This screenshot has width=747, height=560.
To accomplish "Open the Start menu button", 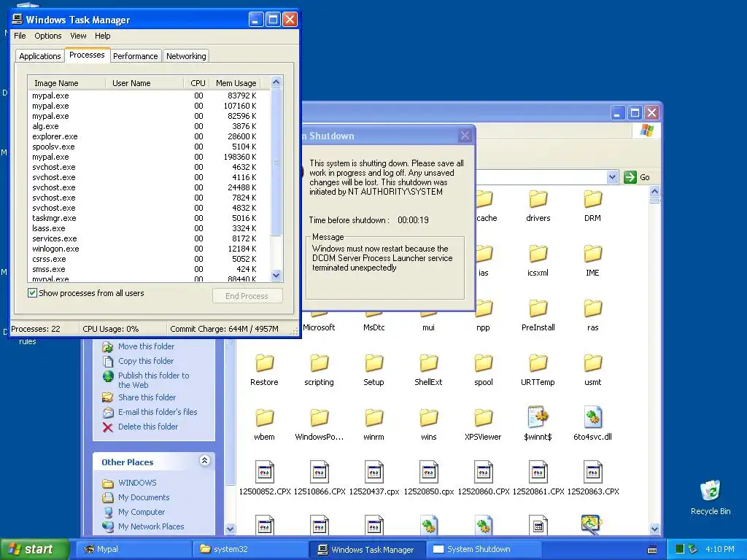I will tap(34, 549).
